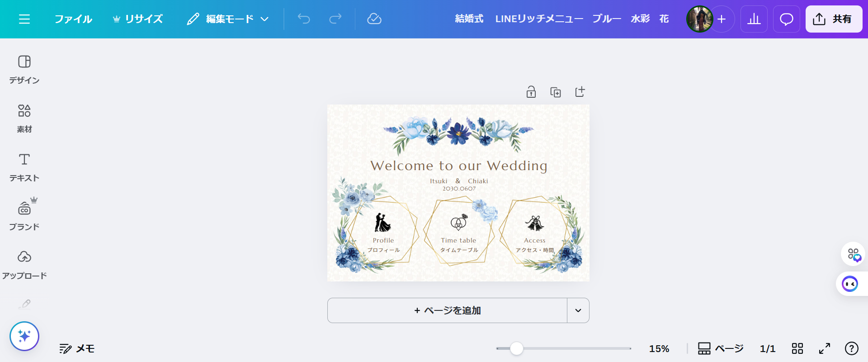868x362 pixels.
Task: Open the analytics chart icon
Action: 754,19
